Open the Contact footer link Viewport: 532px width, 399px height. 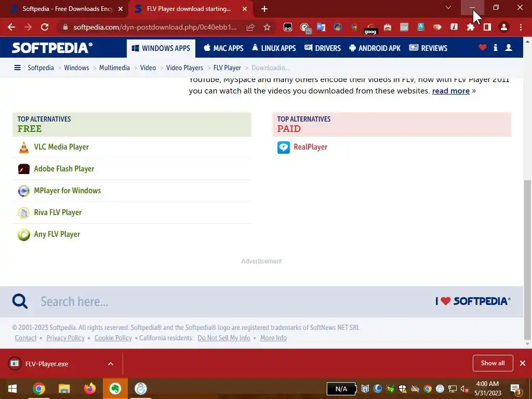click(25, 338)
